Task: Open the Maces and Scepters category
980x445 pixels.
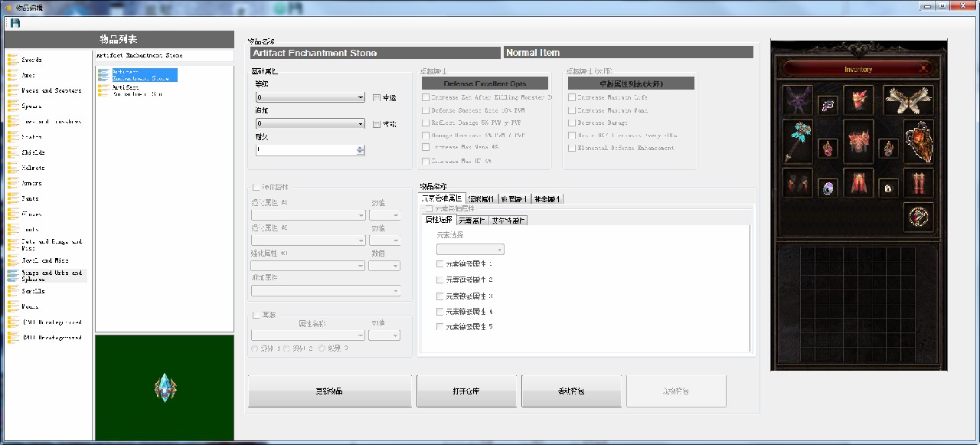Action: tap(51, 90)
